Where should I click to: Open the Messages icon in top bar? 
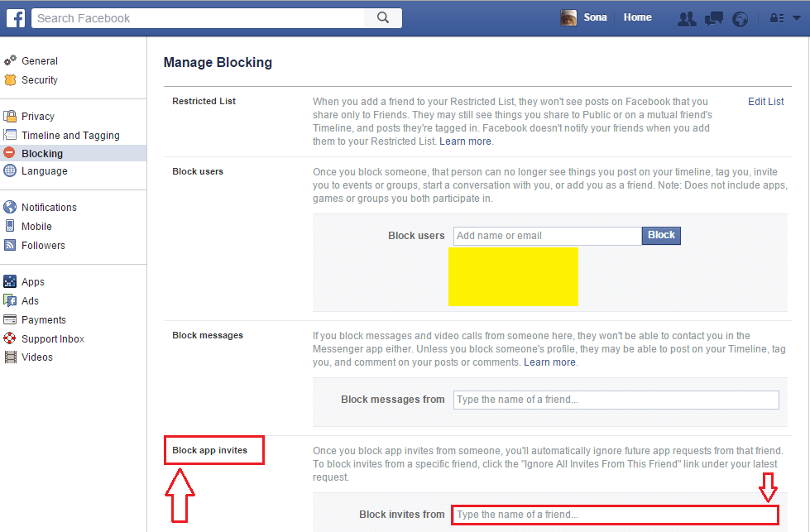[x=714, y=19]
